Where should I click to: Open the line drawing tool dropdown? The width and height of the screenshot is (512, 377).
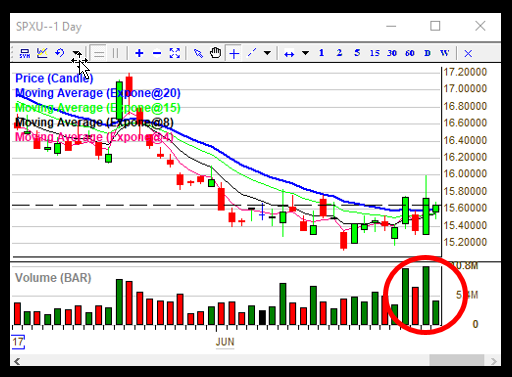[267, 53]
